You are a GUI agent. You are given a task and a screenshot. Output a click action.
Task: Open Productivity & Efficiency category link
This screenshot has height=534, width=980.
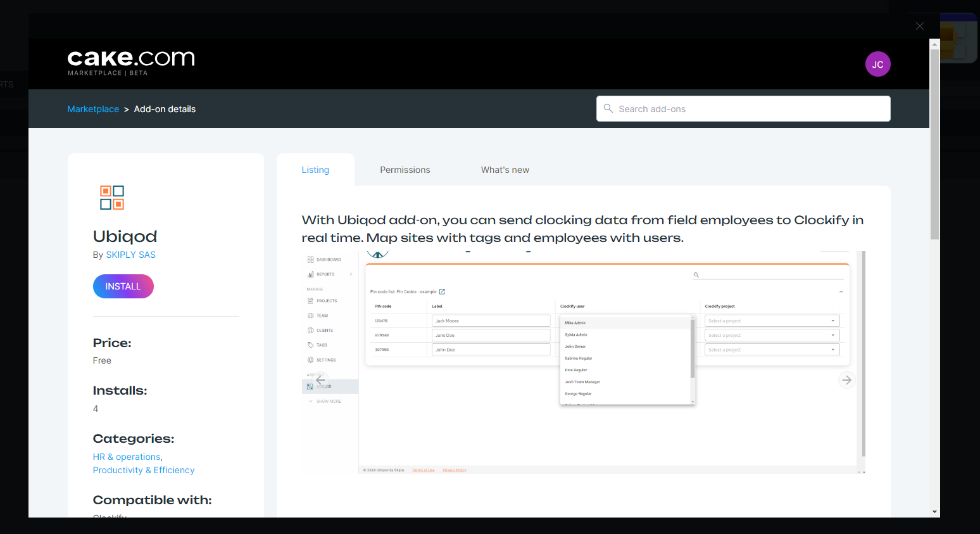(x=144, y=470)
